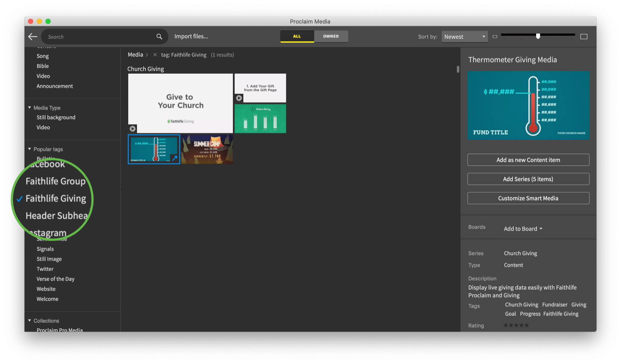Click Import files...

(x=191, y=36)
